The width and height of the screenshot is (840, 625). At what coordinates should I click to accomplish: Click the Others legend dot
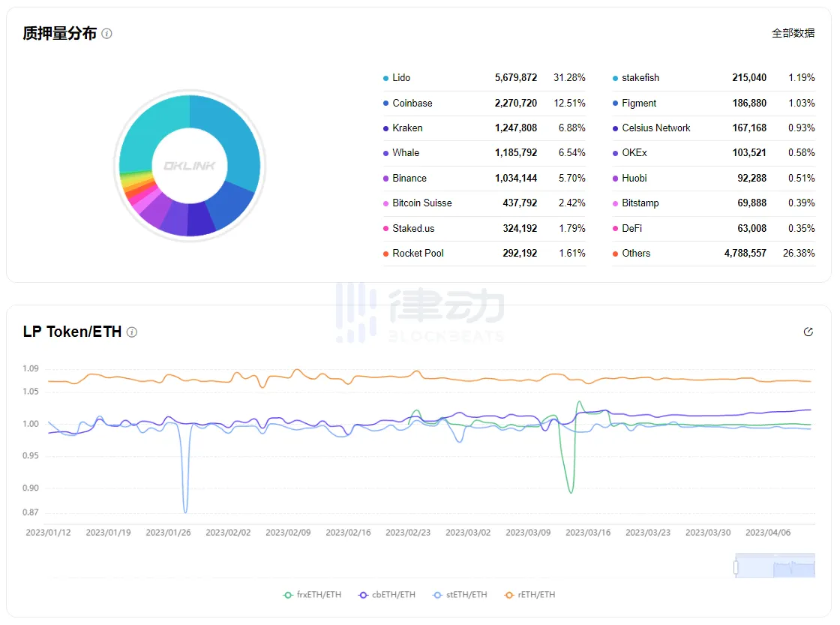pyautogui.click(x=613, y=253)
